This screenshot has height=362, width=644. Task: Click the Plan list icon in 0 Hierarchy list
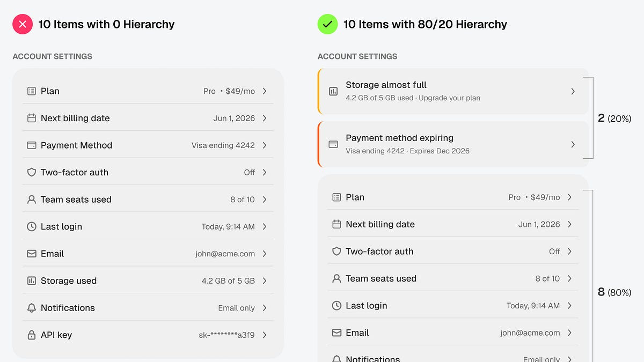(32, 91)
